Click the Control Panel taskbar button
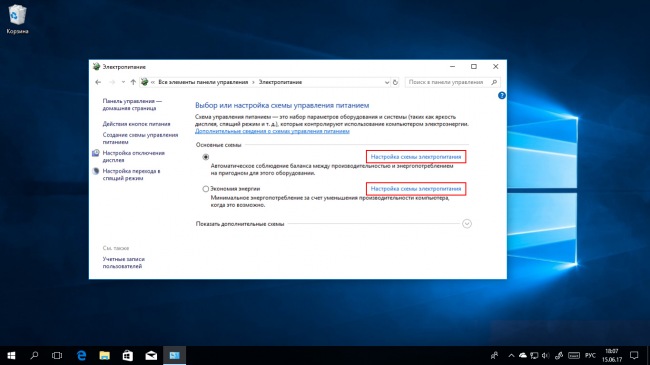Viewport: 650px width, 365px height. [175, 355]
